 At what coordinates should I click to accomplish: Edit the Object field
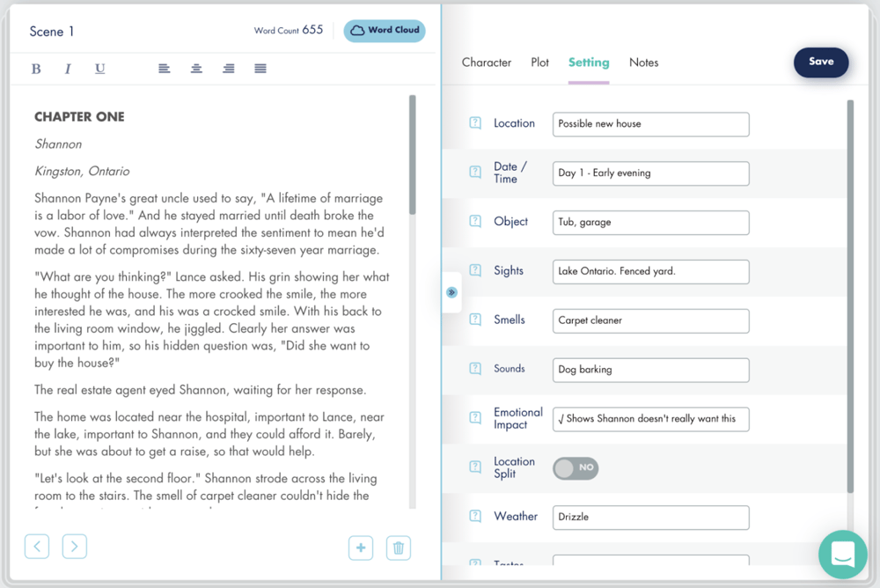650,223
